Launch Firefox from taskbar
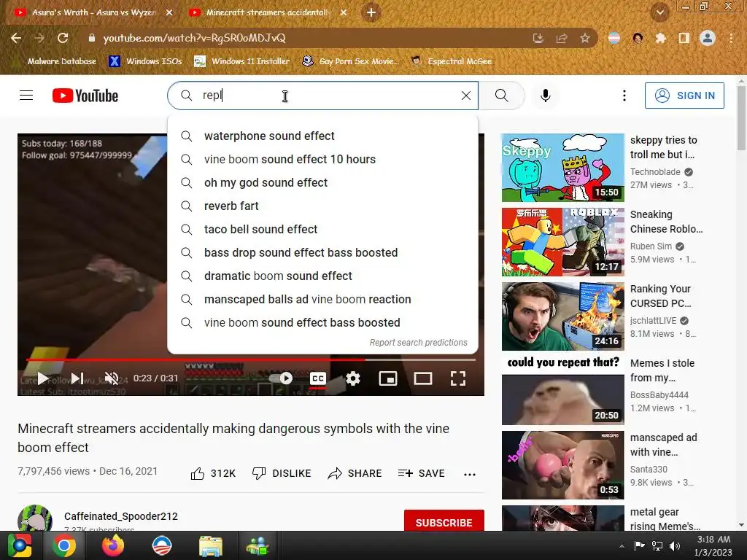This screenshot has height=560, width=747. point(113,545)
